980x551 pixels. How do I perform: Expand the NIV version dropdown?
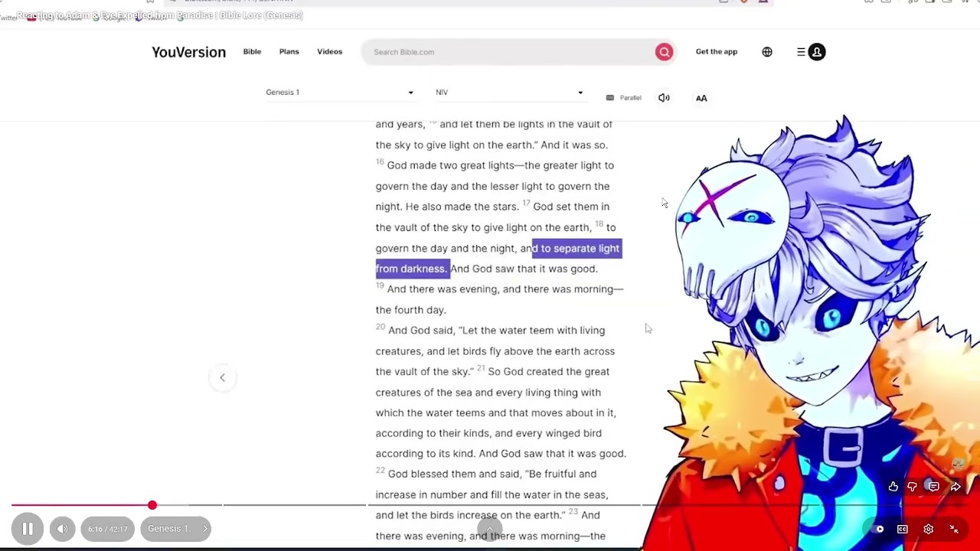509,92
